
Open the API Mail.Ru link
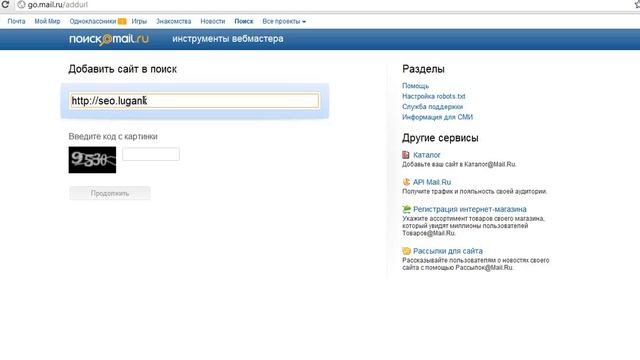coord(432,182)
